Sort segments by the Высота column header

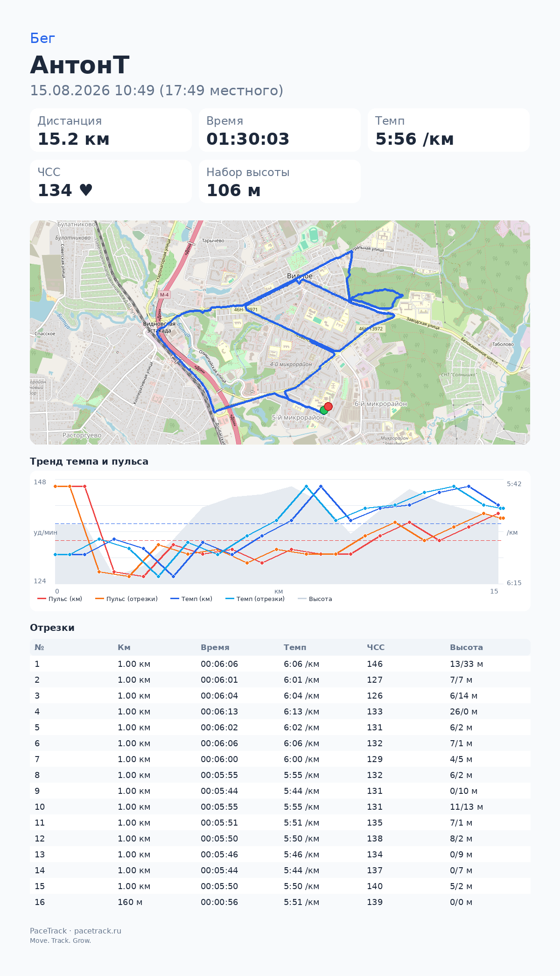[x=466, y=647]
